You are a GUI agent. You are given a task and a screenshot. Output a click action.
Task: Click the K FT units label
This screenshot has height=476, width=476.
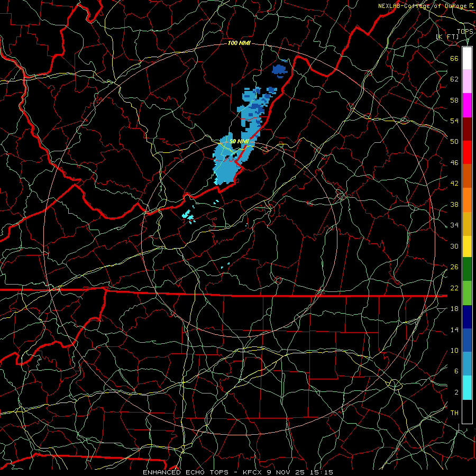(x=447, y=37)
